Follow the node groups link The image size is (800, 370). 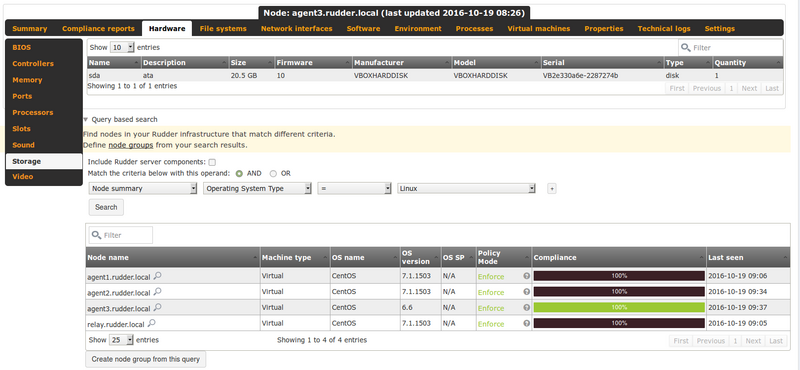tap(131, 145)
